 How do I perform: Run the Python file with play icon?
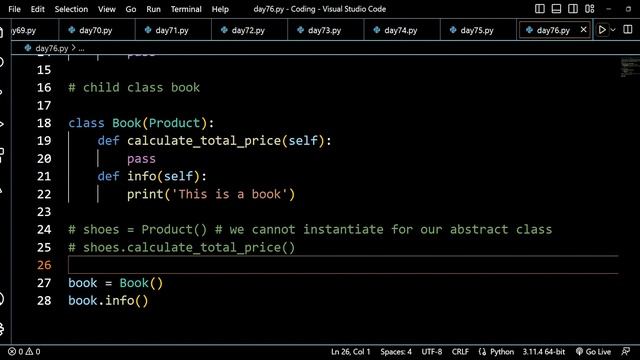coord(602,30)
